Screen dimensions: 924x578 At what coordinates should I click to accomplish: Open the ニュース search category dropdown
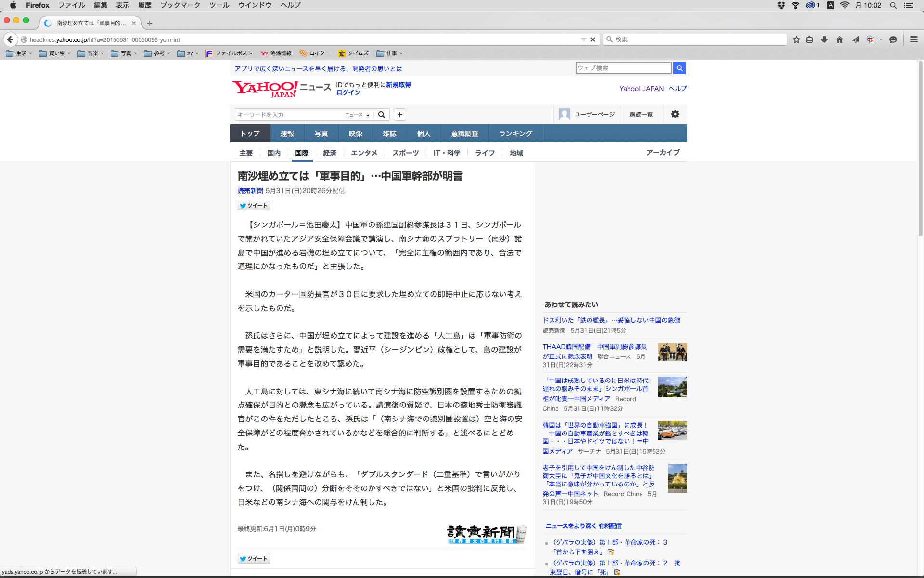point(357,115)
